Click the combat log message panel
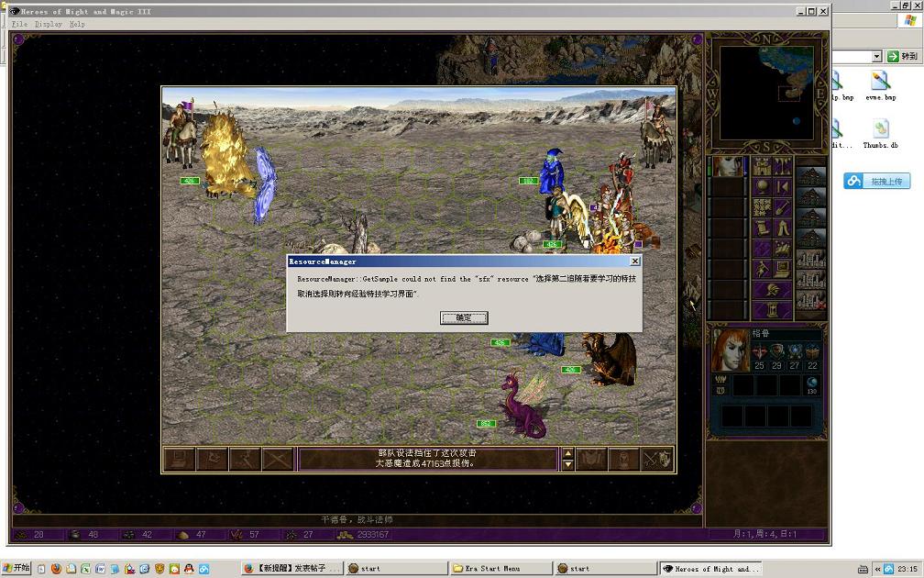 (x=427, y=459)
